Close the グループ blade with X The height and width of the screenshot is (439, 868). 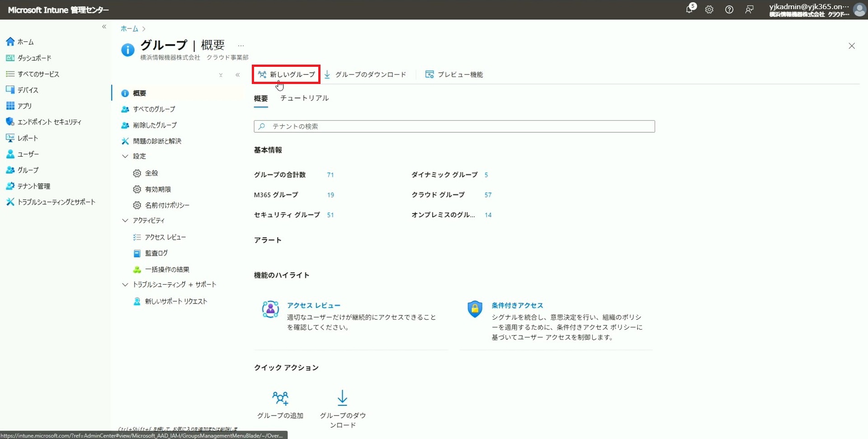click(x=852, y=46)
